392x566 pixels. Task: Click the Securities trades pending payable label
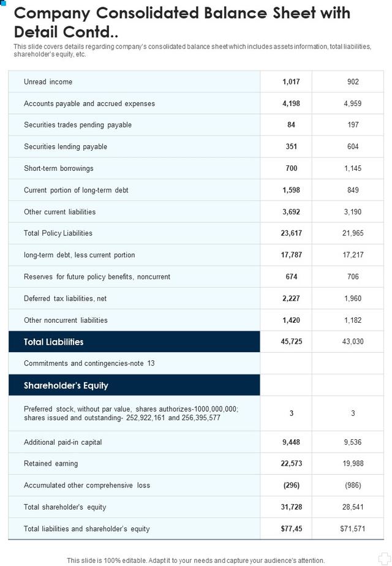pyautogui.click(x=78, y=125)
